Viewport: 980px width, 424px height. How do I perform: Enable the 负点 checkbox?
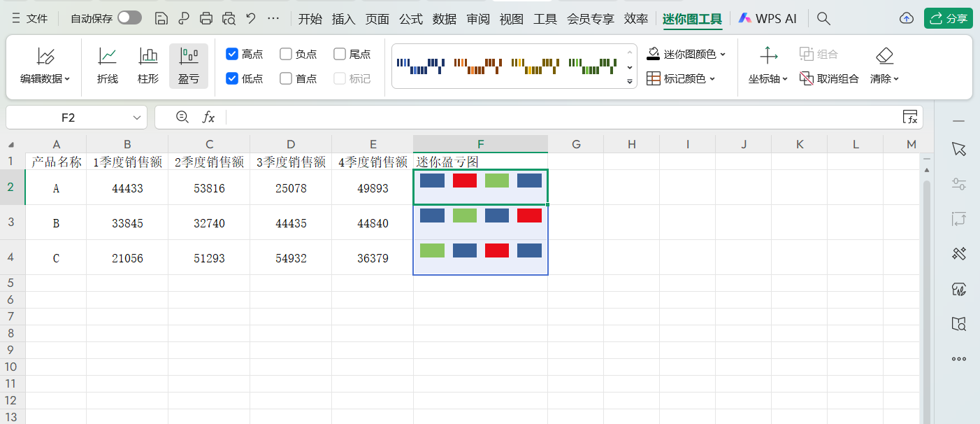coord(286,53)
